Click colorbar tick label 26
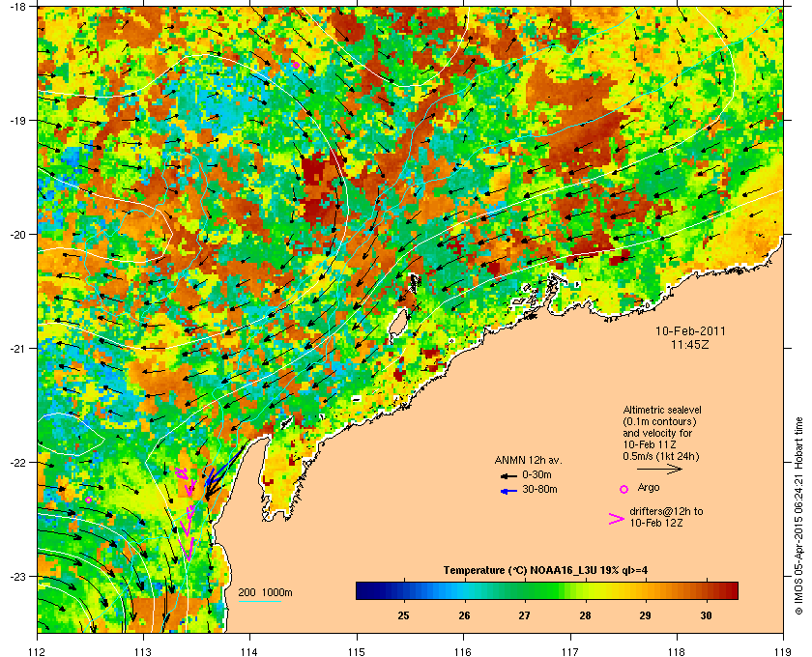The width and height of the screenshot is (812, 657). coord(464,615)
